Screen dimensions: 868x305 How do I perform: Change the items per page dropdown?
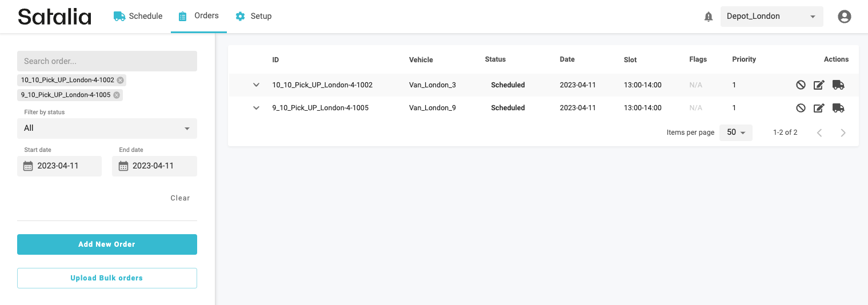[736, 133]
